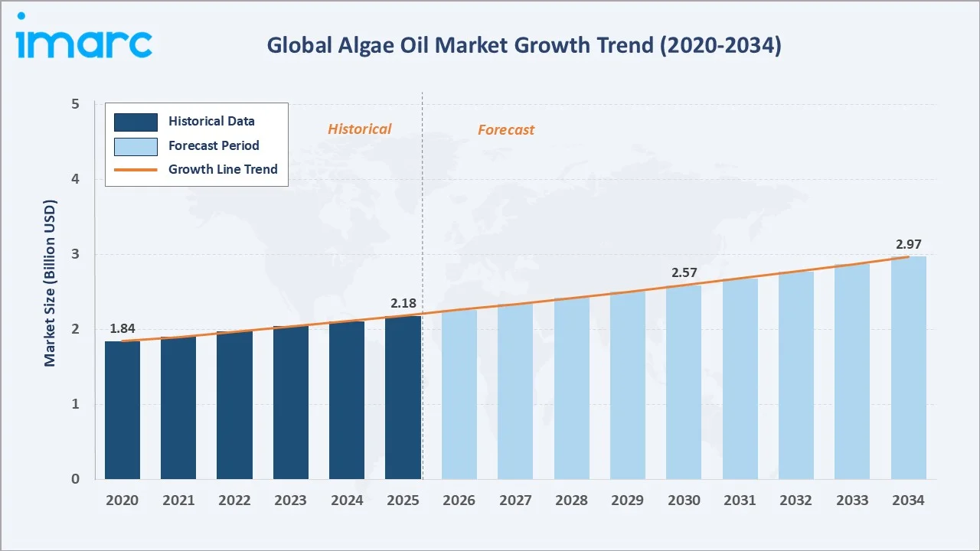Click the 2031 forecast bar
The image size is (980, 551).
pyautogui.click(x=740, y=380)
